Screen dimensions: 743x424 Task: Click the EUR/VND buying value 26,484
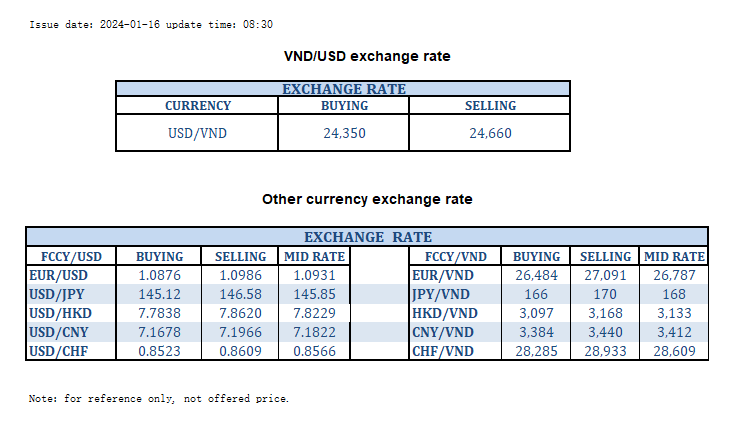(x=536, y=273)
